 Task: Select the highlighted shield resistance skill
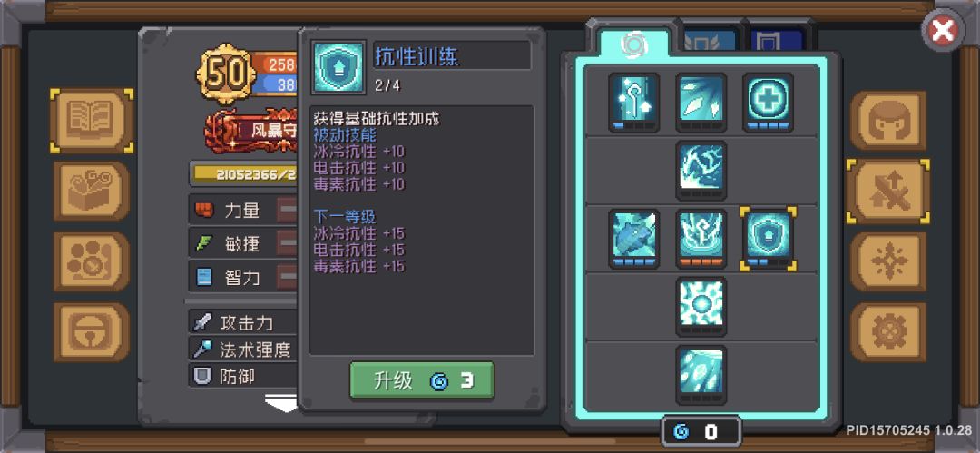[x=769, y=239]
